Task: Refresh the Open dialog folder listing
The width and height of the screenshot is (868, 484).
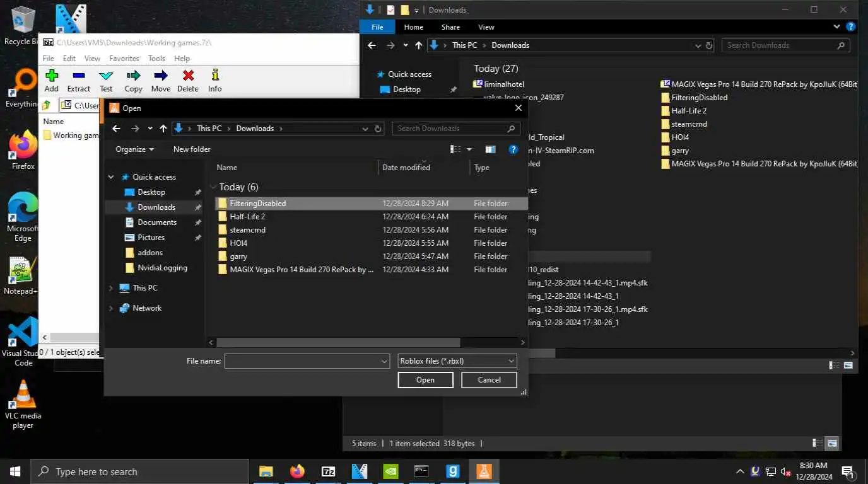Action: coord(378,129)
